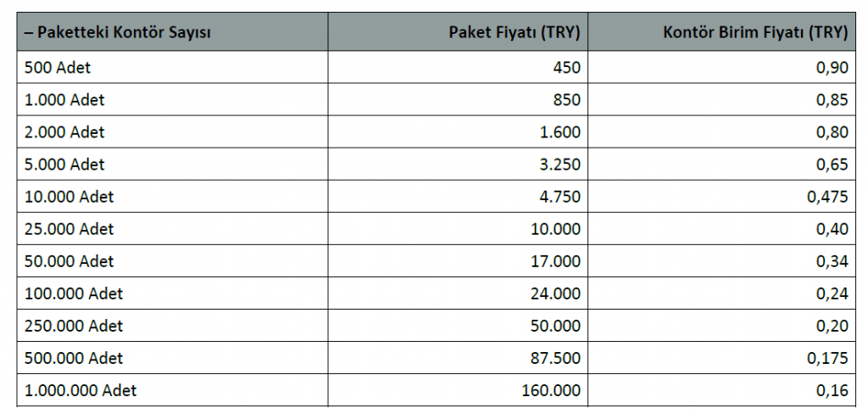This screenshot has width=868, height=419.
Task: Select the 25.000 Adet row label
Action: (172, 229)
